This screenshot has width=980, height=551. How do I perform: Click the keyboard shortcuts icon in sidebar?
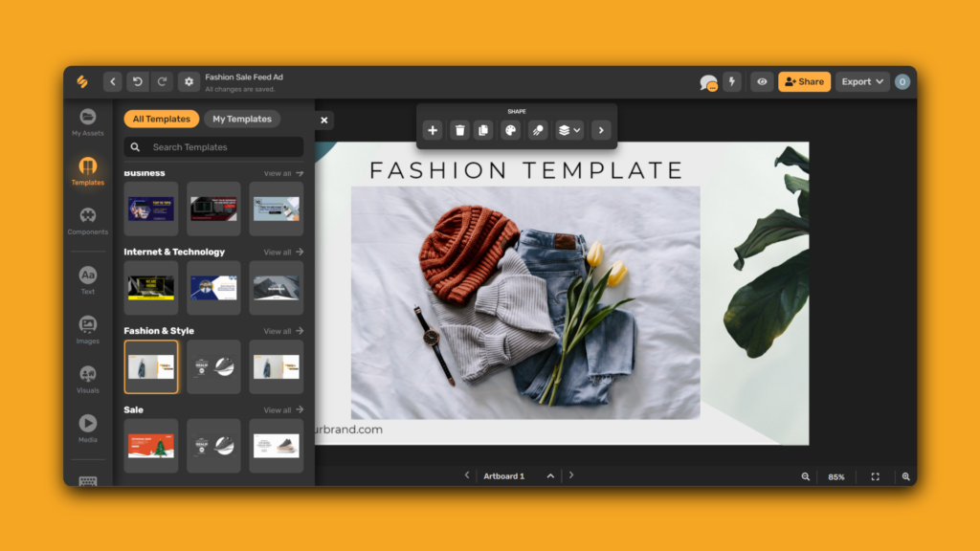point(87,481)
